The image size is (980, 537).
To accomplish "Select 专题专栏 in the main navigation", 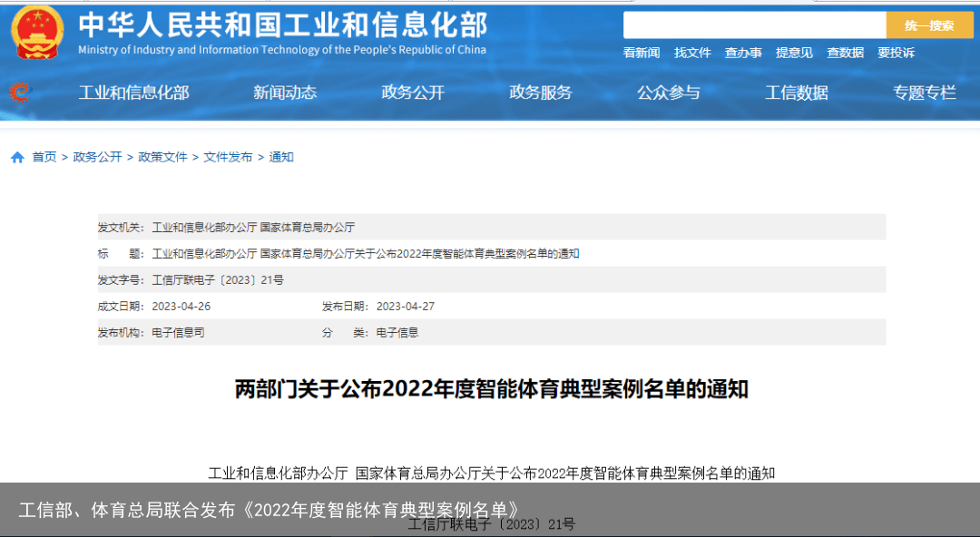I will click(925, 93).
